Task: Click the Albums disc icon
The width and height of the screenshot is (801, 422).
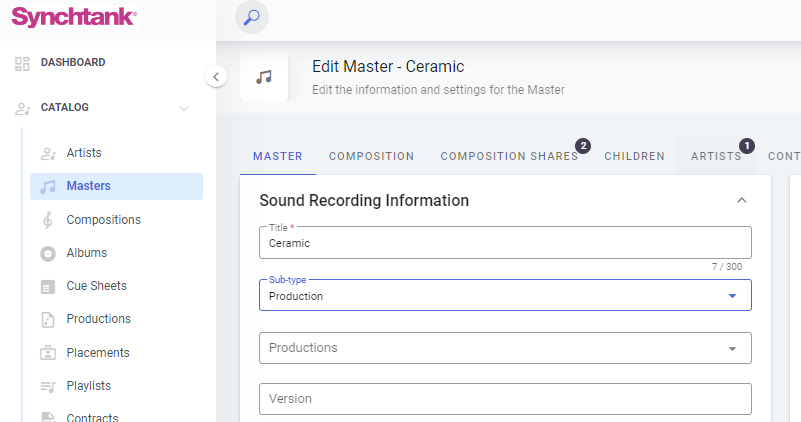Action: pos(47,253)
